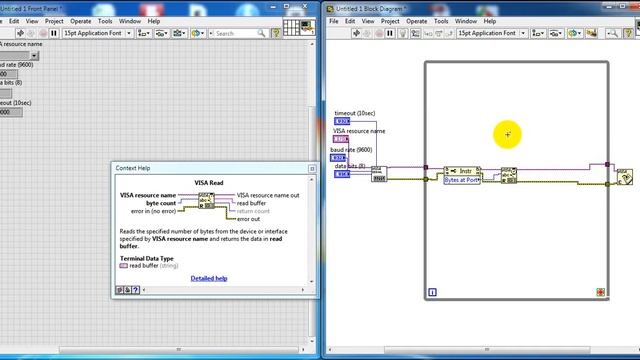The width and height of the screenshot is (640, 360).
Task: Toggle terminal visibility in Context Help
Action: 120,290
